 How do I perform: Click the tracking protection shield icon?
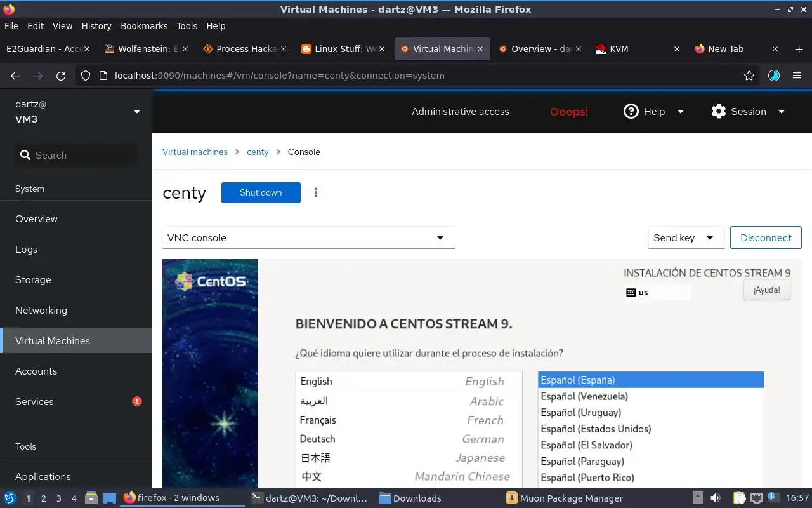pyautogui.click(x=86, y=76)
